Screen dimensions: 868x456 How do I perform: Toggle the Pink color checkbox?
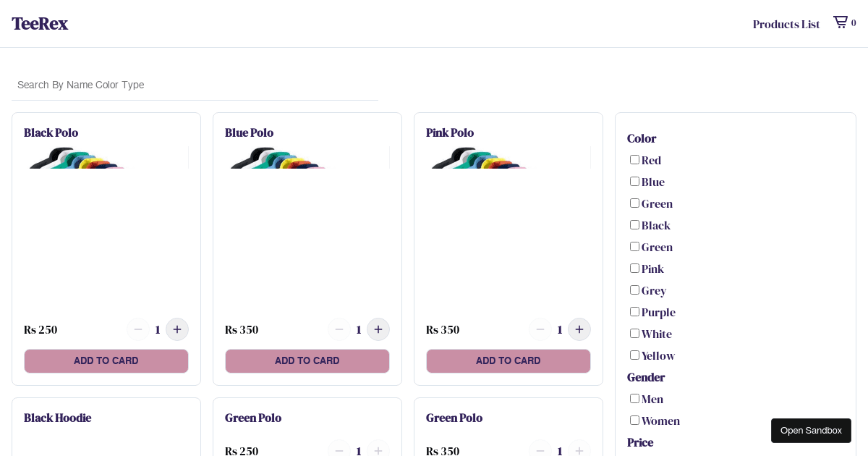pyautogui.click(x=634, y=268)
